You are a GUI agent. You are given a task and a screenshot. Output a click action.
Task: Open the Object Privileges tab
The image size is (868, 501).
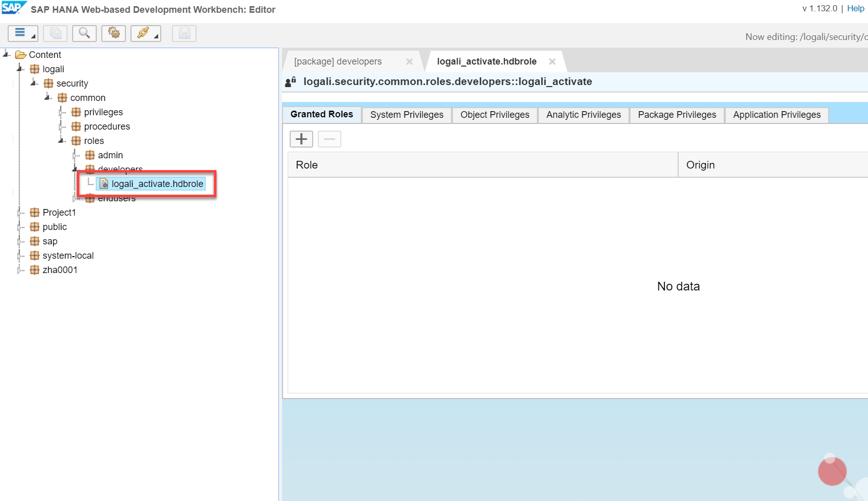pyautogui.click(x=495, y=115)
